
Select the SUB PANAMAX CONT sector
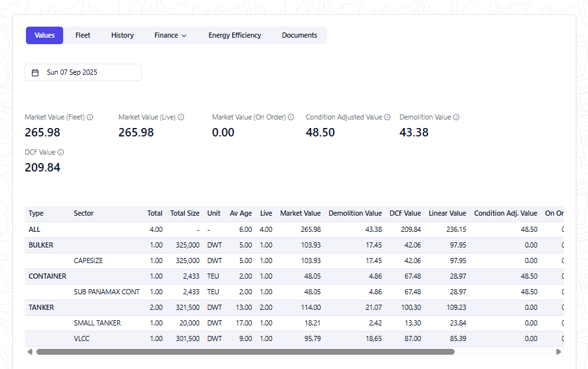(107, 292)
